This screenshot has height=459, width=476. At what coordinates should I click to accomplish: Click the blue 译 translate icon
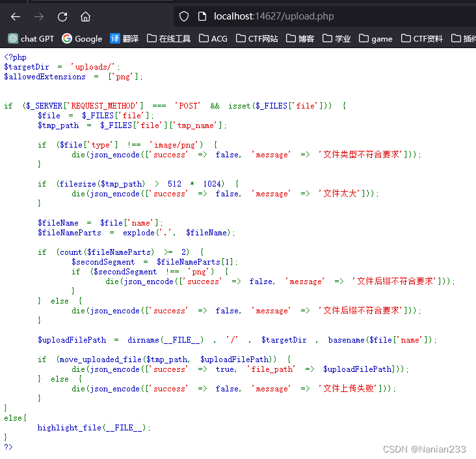tap(114, 38)
